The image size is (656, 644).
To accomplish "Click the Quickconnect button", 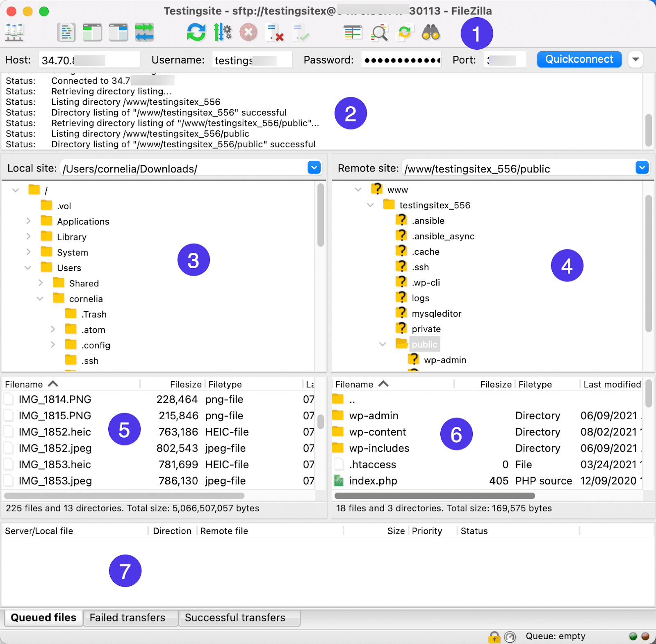I will pos(579,59).
